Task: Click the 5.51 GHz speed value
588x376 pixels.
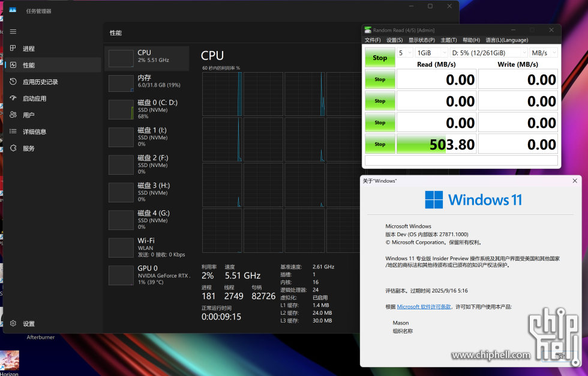Action: click(242, 276)
